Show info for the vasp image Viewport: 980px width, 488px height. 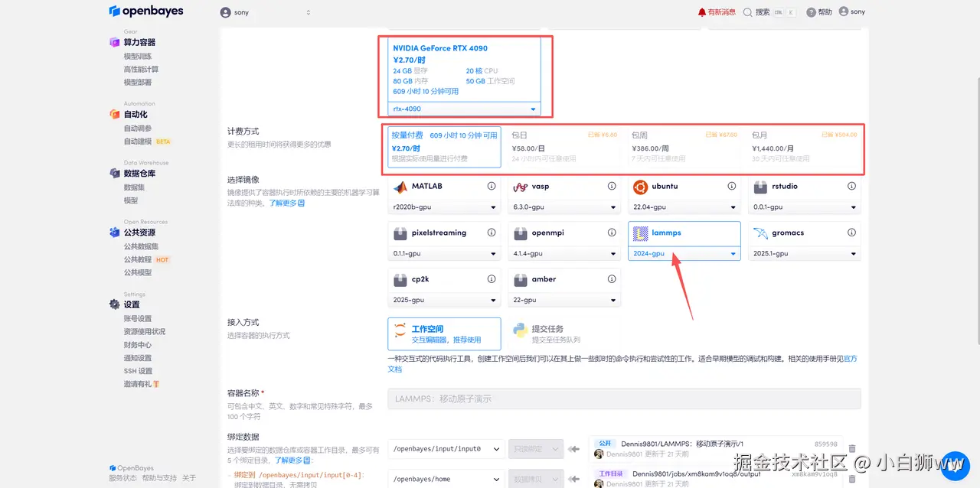coord(612,186)
